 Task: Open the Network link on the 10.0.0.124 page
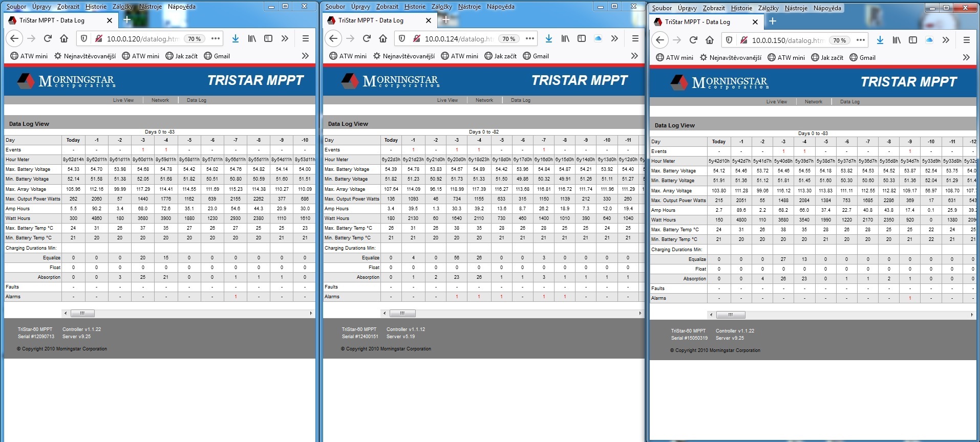[484, 100]
